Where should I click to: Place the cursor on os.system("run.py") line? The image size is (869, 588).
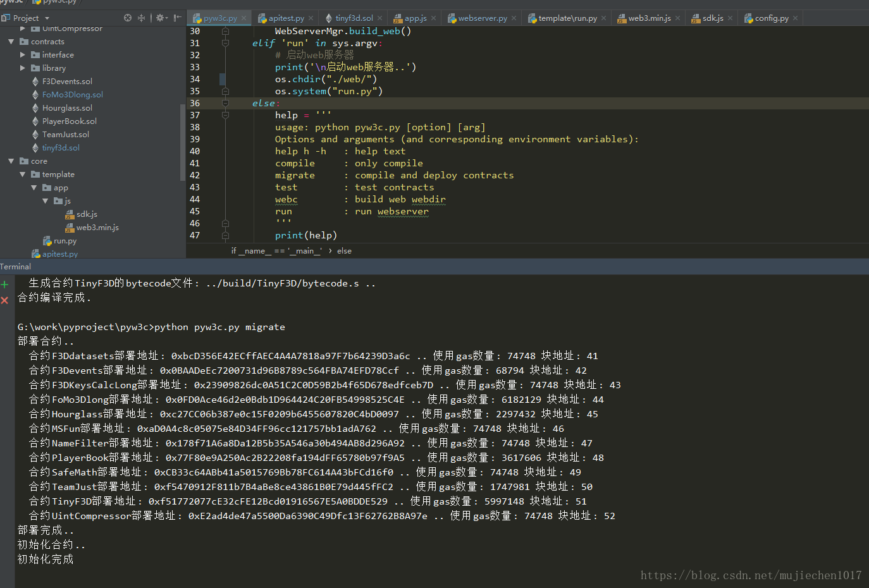pyautogui.click(x=329, y=91)
